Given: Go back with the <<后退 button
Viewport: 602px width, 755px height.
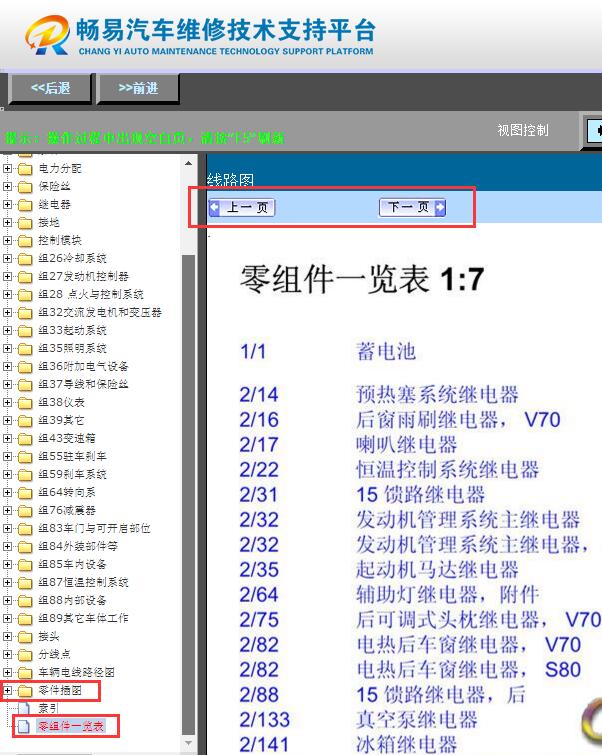Looking at the screenshot, I should [x=50, y=88].
